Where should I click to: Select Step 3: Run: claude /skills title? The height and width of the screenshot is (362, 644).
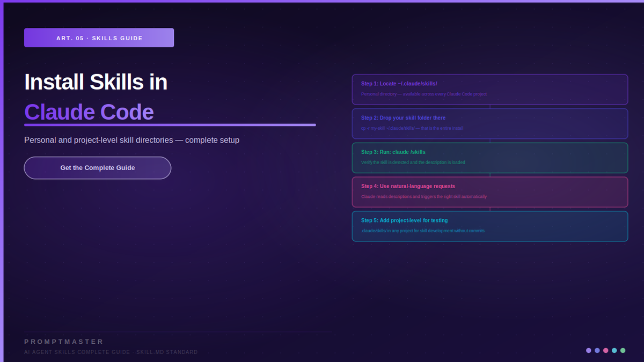point(393,152)
